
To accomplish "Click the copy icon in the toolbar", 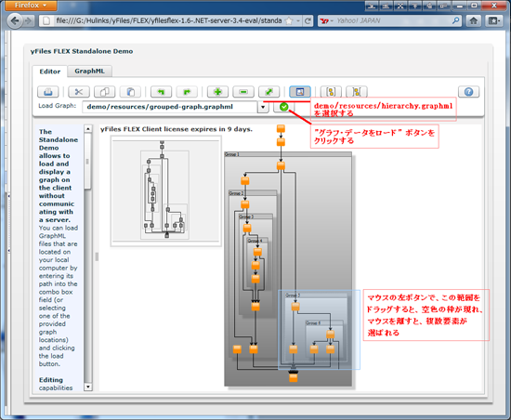I will tap(104, 92).
